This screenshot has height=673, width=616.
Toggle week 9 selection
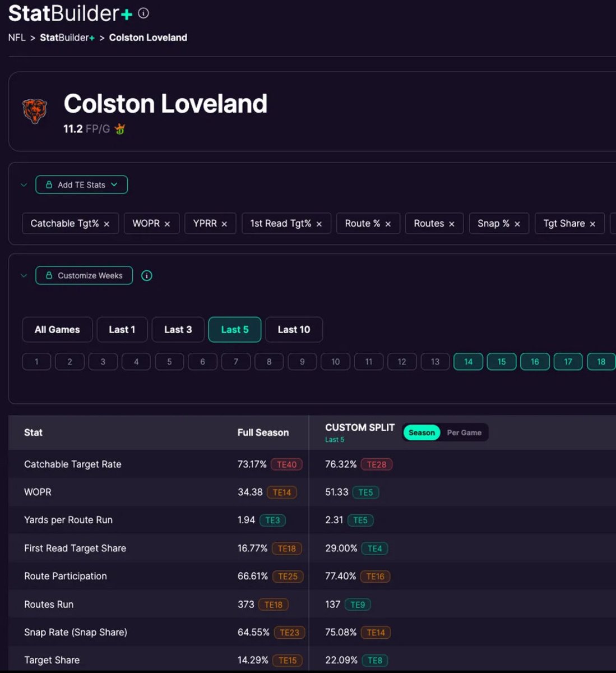[x=302, y=362]
